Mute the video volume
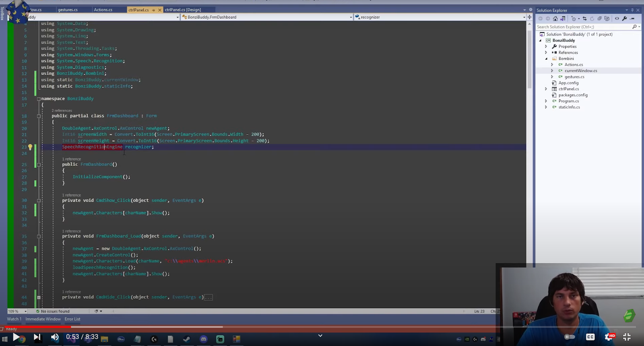This screenshot has height=346, width=644. (55, 337)
